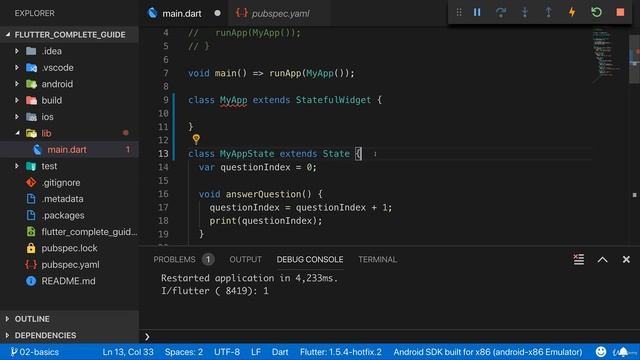Click the EXPLORER panel title
Viewport: 640px width, 360px height.
point(35,13)
